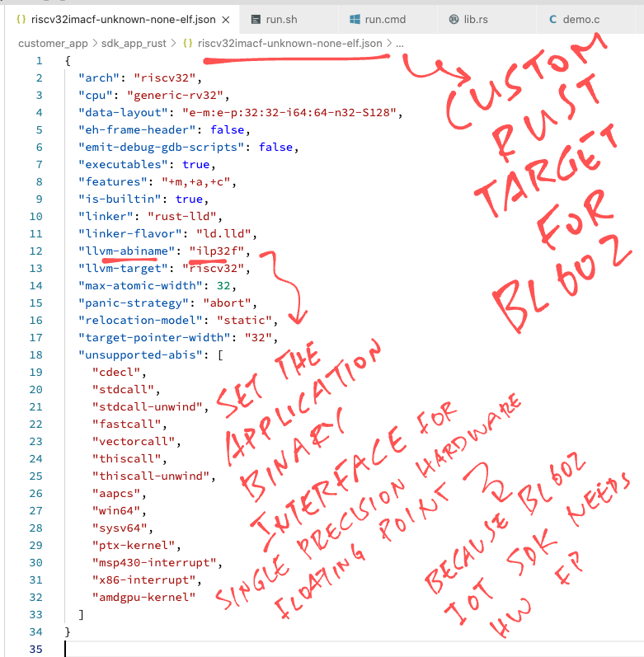Click the JSON braces icon in the active tab
This screenshot has height=657, width=644.
pyautogui.click(x=21, y=19)
